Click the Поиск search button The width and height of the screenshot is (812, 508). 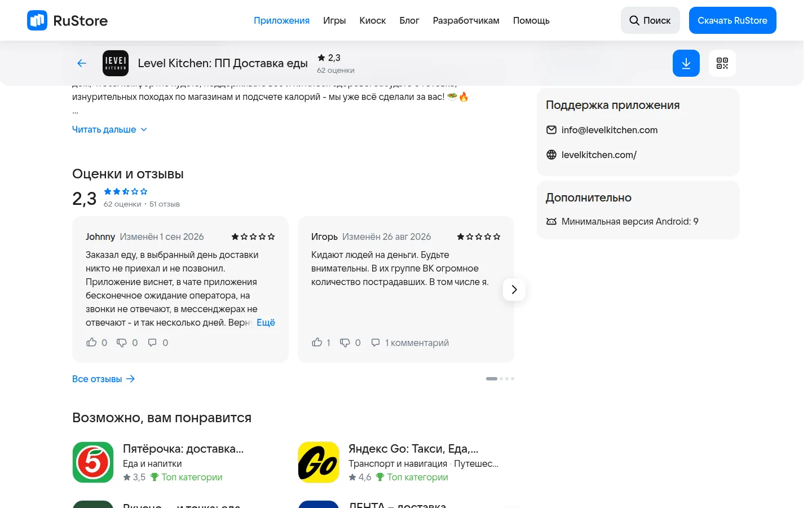pyautogui.click(x=650, y=20)
